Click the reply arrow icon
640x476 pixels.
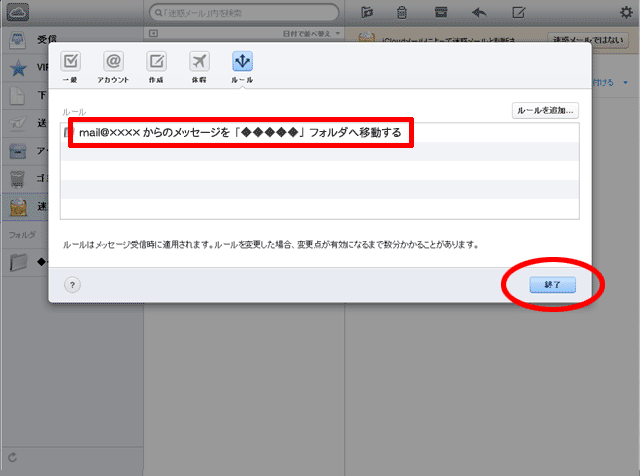click(x=479, y=12)
